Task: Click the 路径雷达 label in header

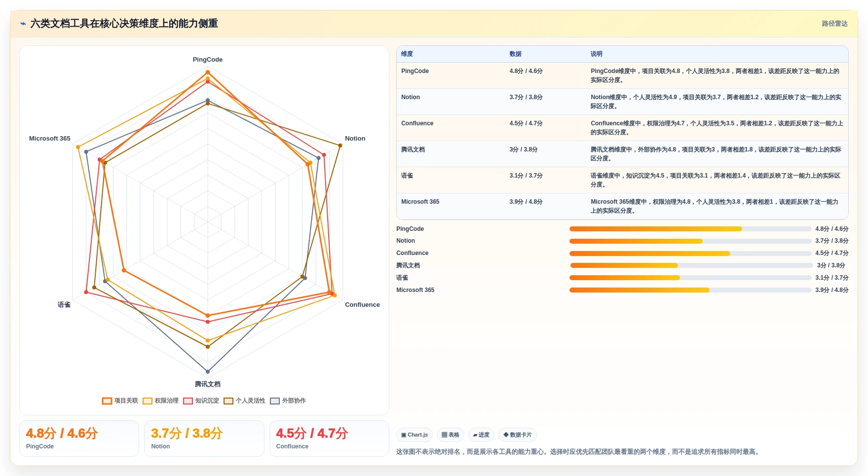Action: [x=834, y=24]
